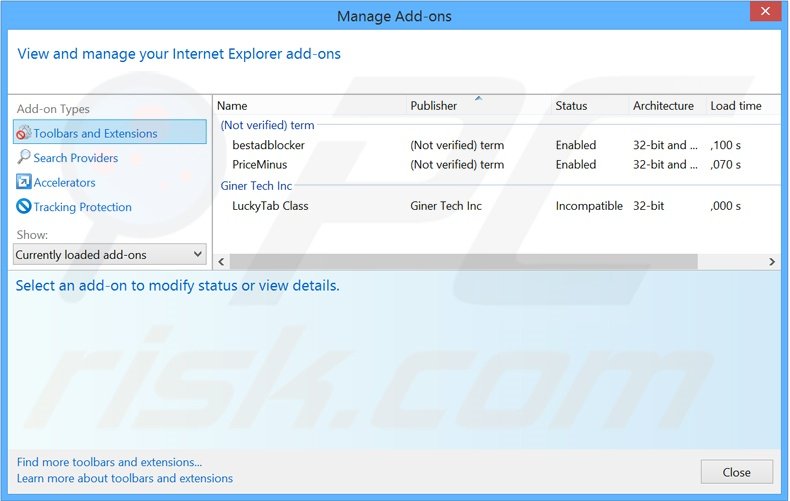Click the Toolbars and Extensions gear icon
The image size is (790, 501).
click(24, 133)
